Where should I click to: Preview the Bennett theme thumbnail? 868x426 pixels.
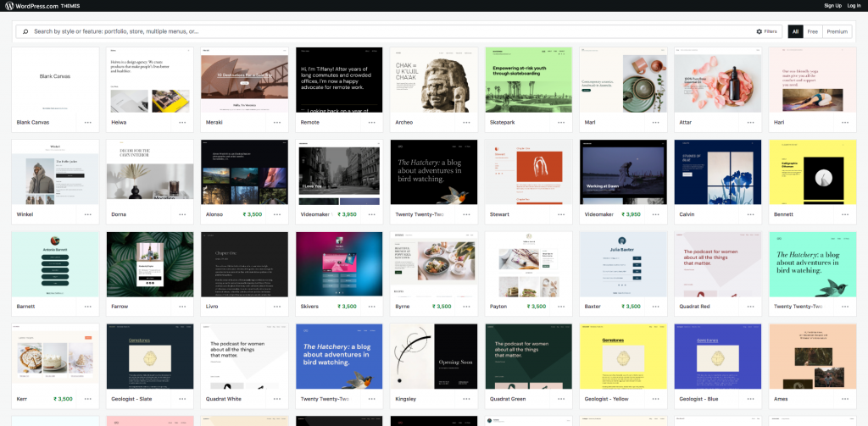point(813,172)
